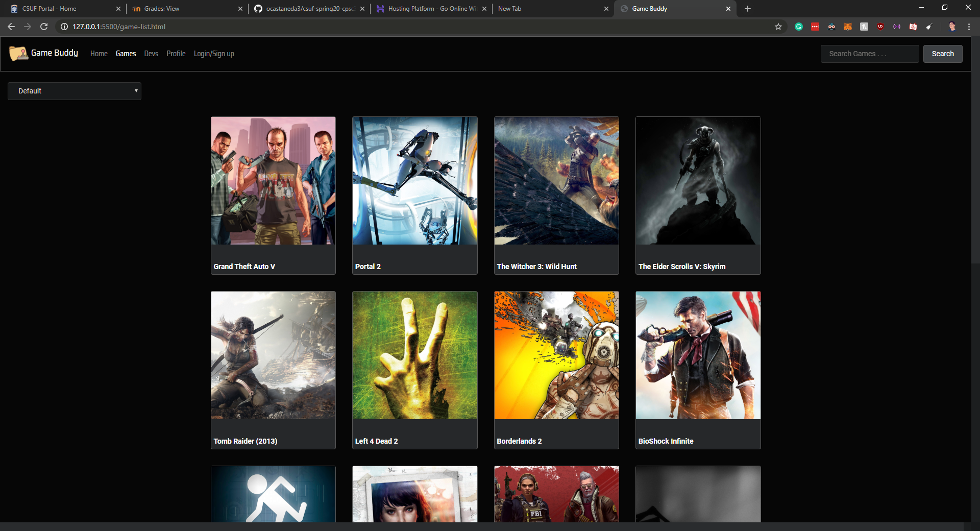Open the Login/Sign up page

(214, 54)
